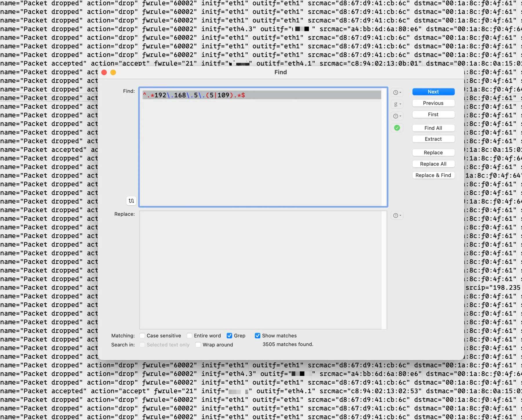Enable the Wrap around option
The width and height of the screenshot is (522, 420).
[198, 345]
